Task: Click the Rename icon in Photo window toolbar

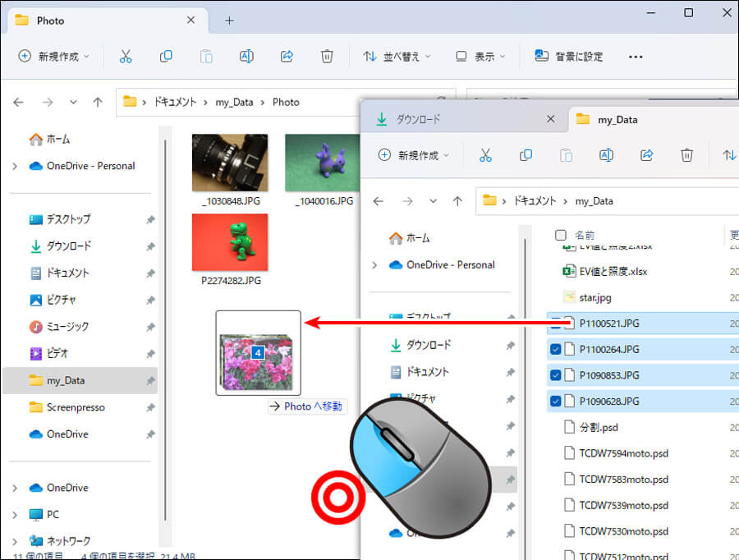Action: point(246,57)
